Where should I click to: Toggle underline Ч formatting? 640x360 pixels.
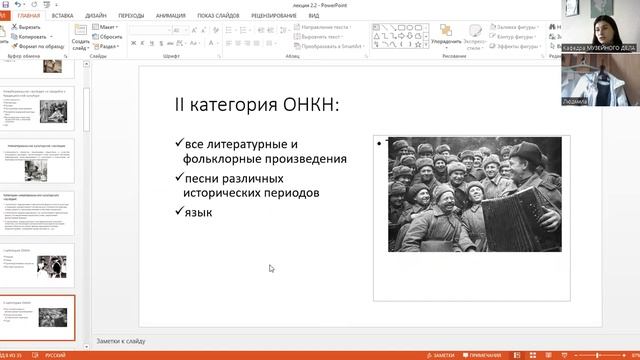coord(151,43)
